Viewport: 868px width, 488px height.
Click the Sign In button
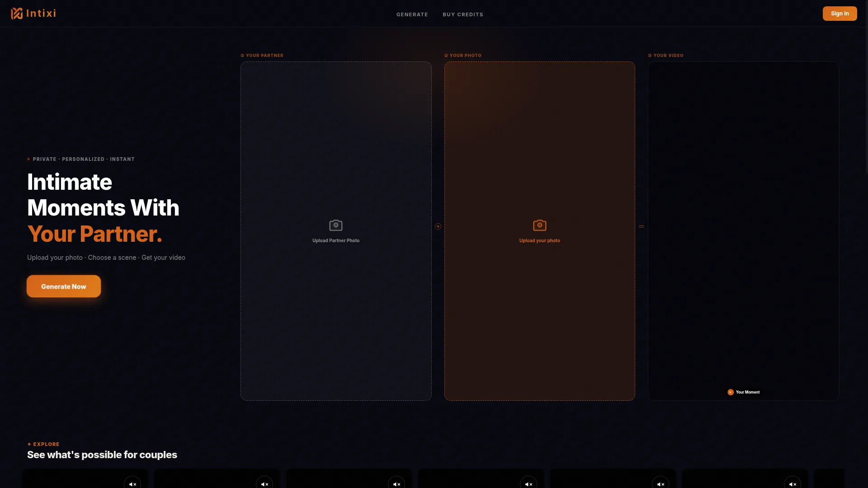[x=840, y=14]
